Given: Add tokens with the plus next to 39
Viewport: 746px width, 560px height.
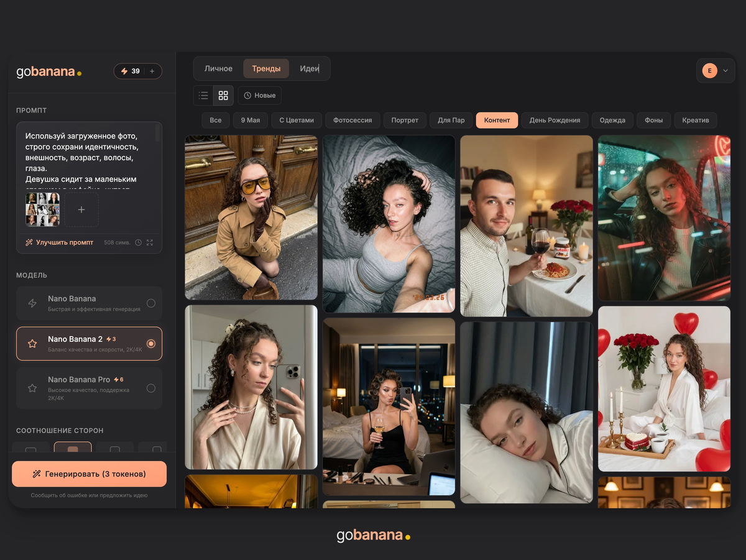Looking at the screenshot, I should pyautogui.click(x=152, y=71).
